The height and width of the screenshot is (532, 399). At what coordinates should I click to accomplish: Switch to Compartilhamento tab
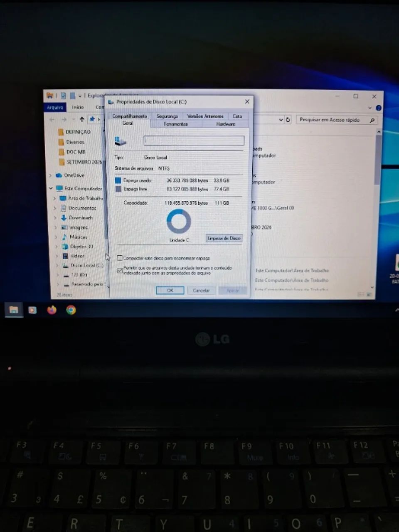(x=130, y=116)
